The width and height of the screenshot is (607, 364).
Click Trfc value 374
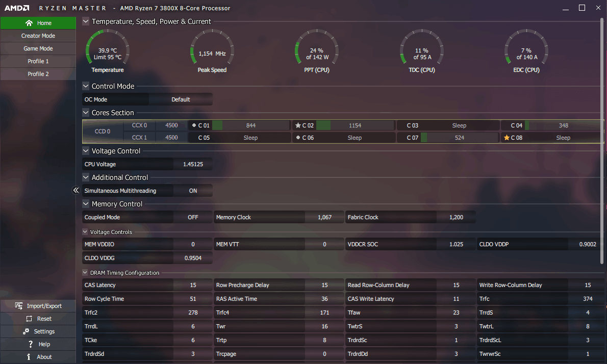(x=588, y=299)
